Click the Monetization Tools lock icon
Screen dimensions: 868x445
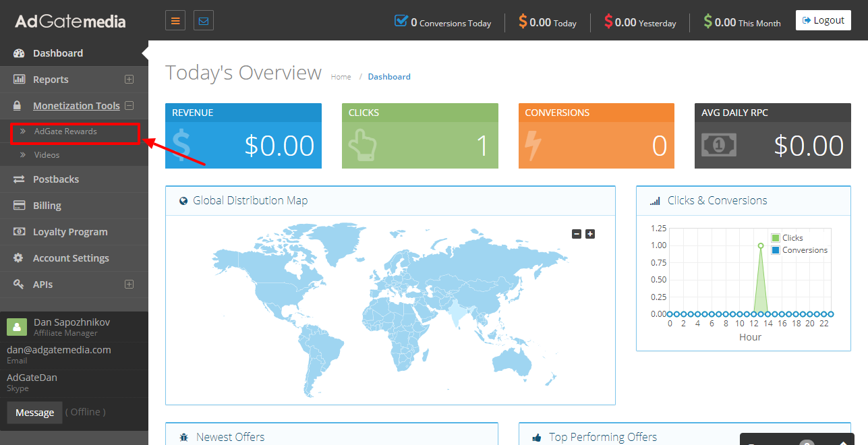19,106
